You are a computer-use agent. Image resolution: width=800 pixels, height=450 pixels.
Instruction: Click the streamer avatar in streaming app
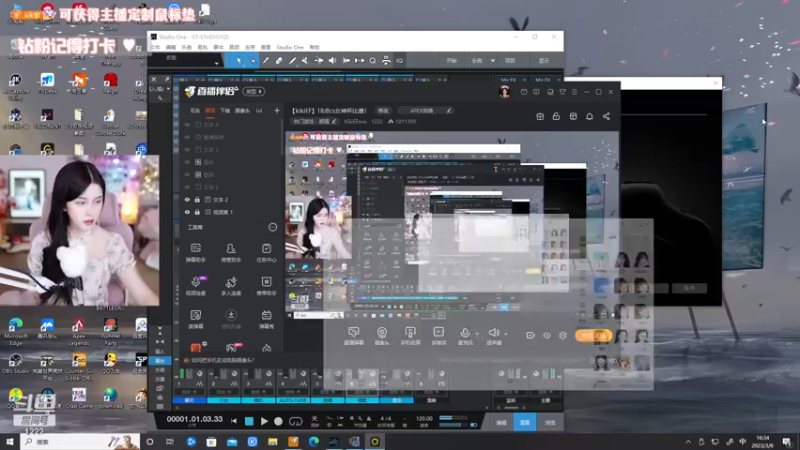pyautogui.click(x=505, y=92)
